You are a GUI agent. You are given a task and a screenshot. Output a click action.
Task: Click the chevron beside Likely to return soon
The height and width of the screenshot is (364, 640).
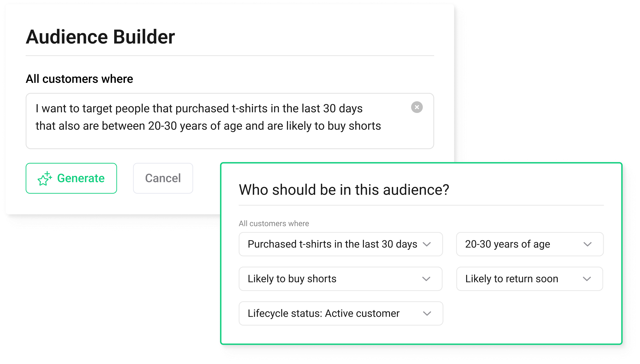click(x=587, y=279)
